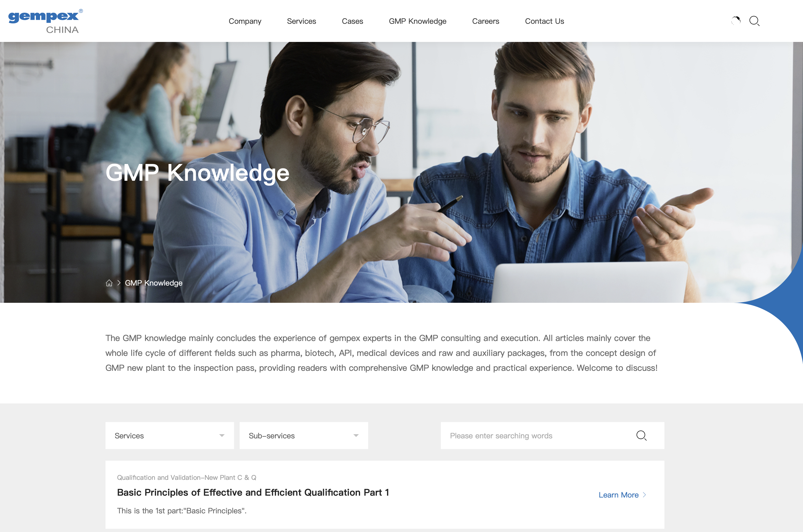Click the Services dropdown arrow
This screenshot has height=532, width=803.
point(221,436)
